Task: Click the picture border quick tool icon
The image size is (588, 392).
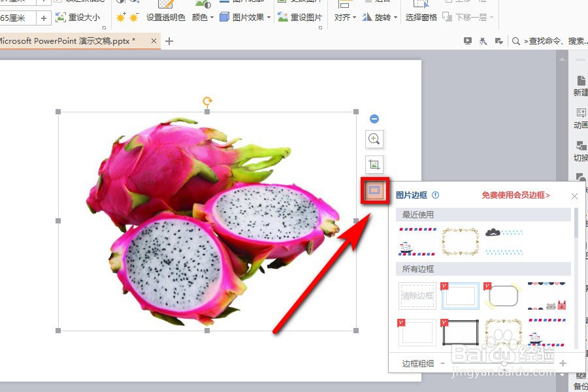Action: 374,191
